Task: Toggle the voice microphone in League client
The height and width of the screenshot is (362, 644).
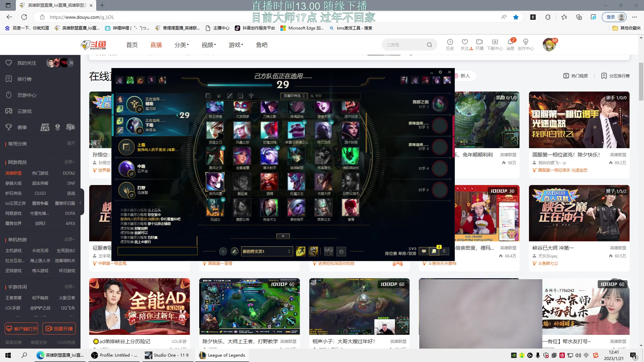Action: point(444,251)
